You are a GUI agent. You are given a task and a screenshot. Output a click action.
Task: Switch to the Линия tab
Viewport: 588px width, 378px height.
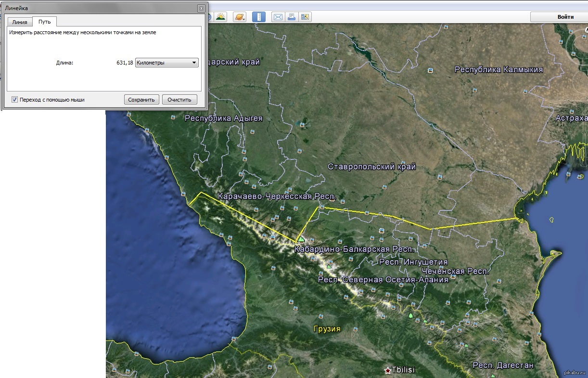[x=20, y=22]
